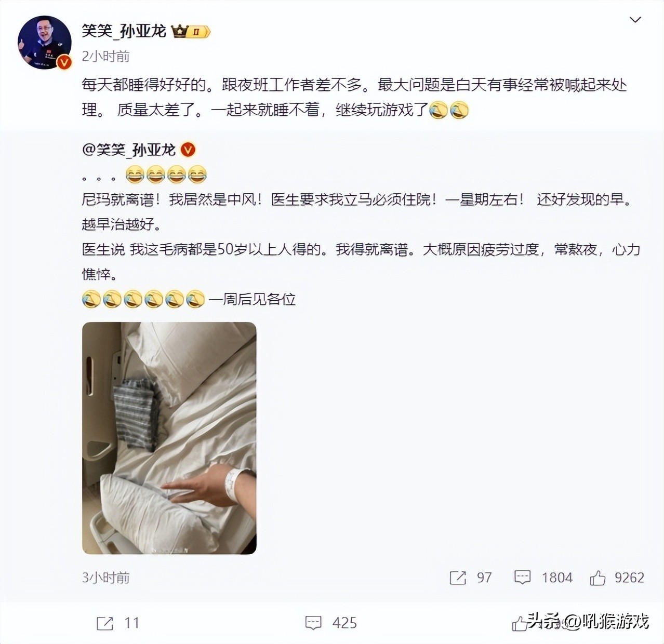The width and height of the screenshot is (664, 644).
Task: Open the comment icon next to 425
Action: [x=313, y=623]
